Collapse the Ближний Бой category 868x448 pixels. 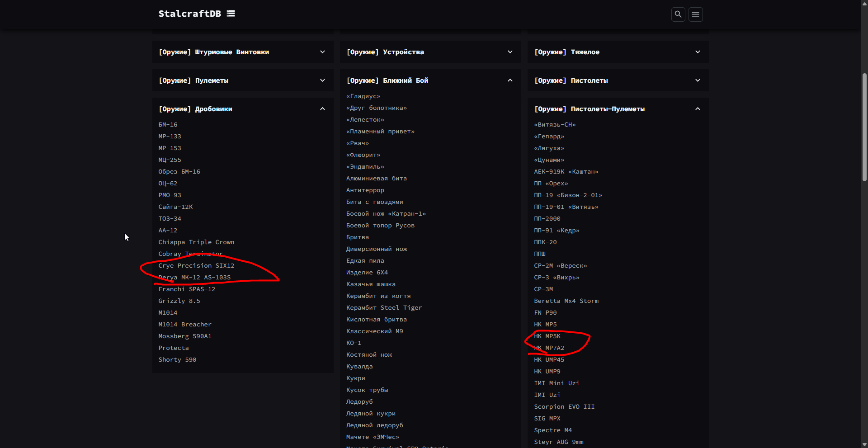[x=430, y=80]
